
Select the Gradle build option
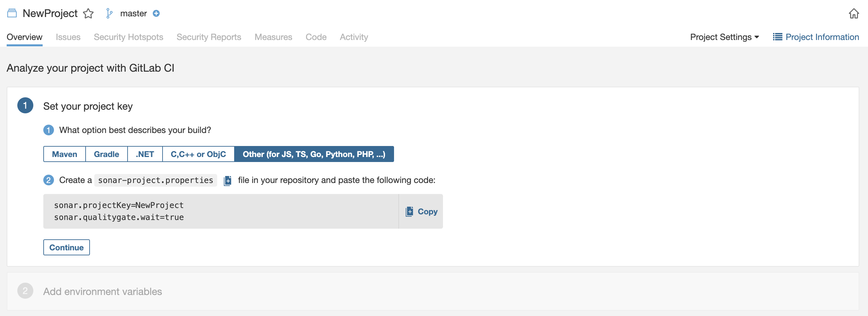click(x=106, y=154)
